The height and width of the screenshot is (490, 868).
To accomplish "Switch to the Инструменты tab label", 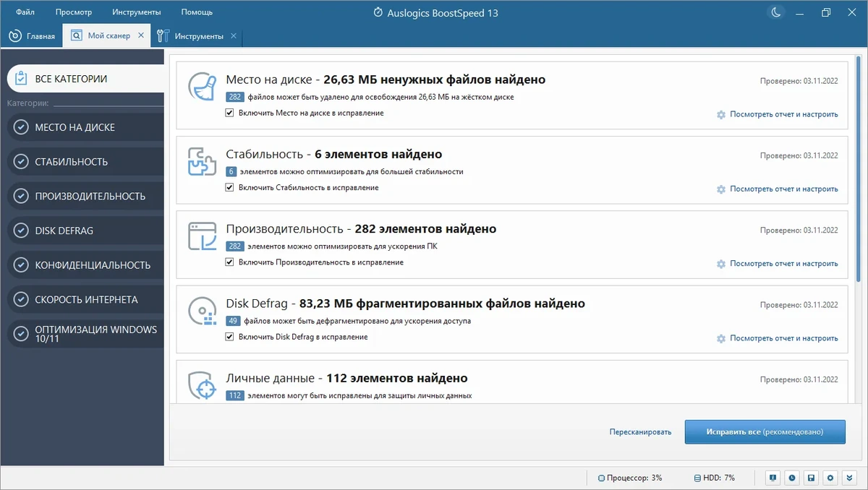I will pyautogui.click(x=199, y=36).
